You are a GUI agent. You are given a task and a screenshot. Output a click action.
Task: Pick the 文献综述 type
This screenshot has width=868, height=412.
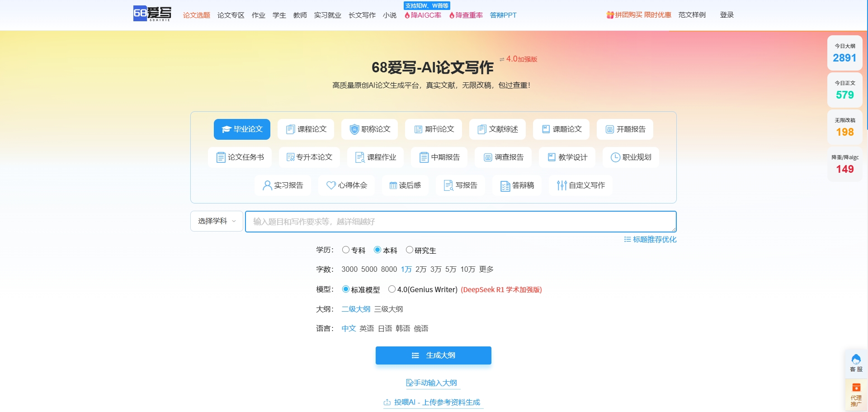tap(497, 129)
